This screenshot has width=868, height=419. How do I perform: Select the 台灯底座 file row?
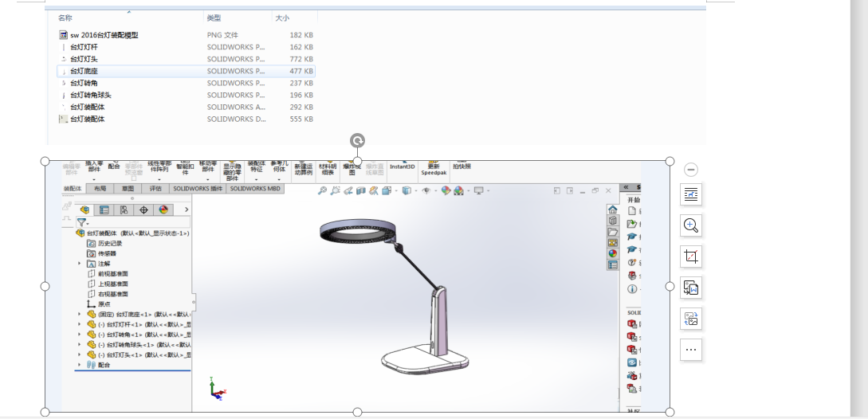point(186,71)
